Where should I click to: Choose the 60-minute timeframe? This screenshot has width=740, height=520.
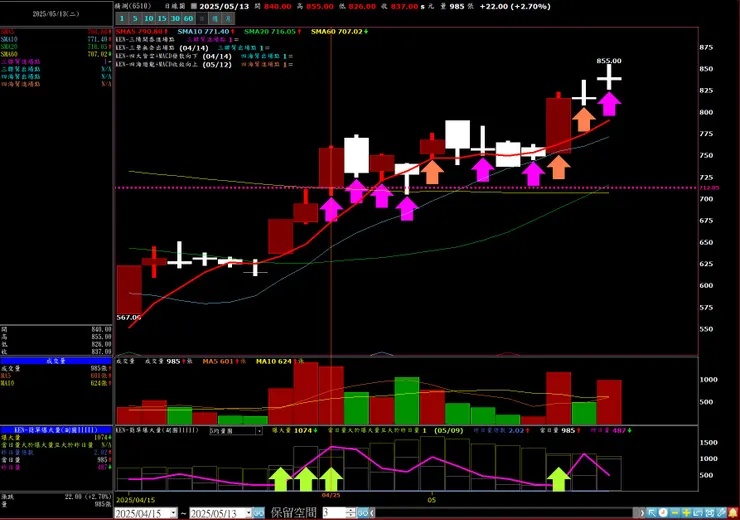click(188, 18)
